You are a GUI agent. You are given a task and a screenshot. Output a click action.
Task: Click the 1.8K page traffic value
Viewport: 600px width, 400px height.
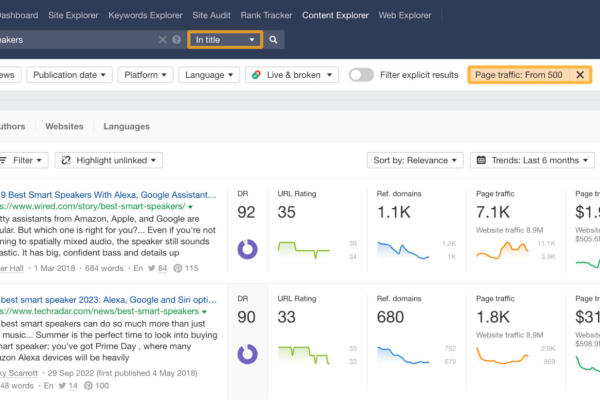coord(493,317)
